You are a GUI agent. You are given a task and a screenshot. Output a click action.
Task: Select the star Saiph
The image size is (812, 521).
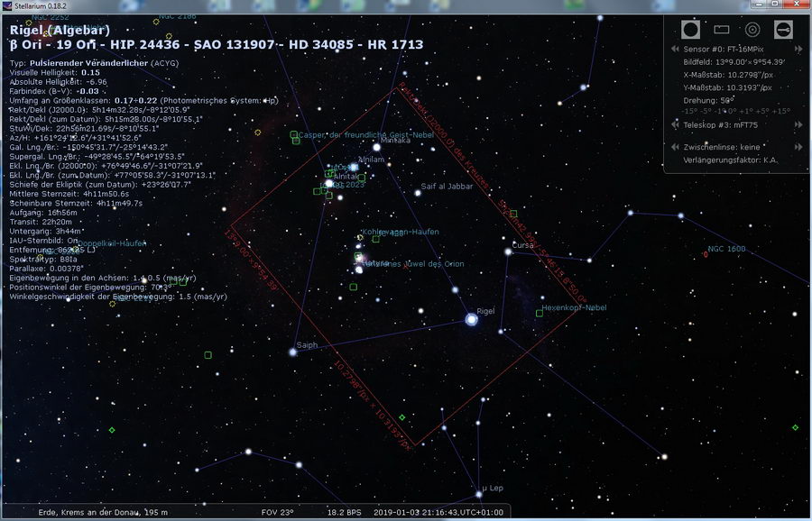point(292,352)
